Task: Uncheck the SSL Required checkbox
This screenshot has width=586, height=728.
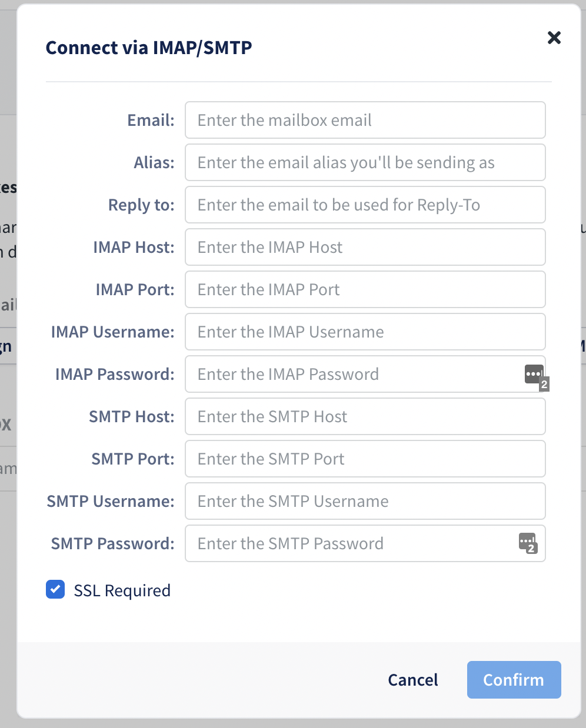Action: click(55, 589)
